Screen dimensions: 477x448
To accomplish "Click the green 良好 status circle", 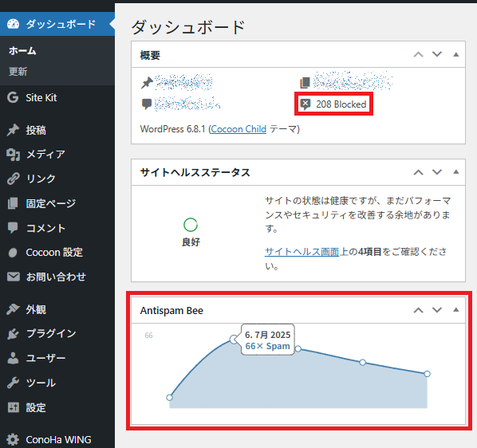I will tap(191, 225).
